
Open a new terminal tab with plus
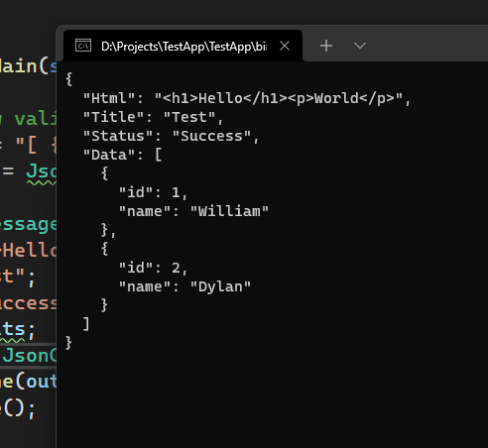click(326, 46)
